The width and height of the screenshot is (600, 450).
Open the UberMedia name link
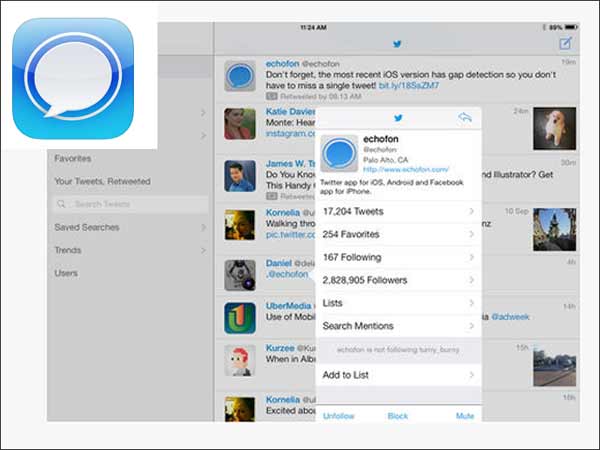[x=289, y=306]
